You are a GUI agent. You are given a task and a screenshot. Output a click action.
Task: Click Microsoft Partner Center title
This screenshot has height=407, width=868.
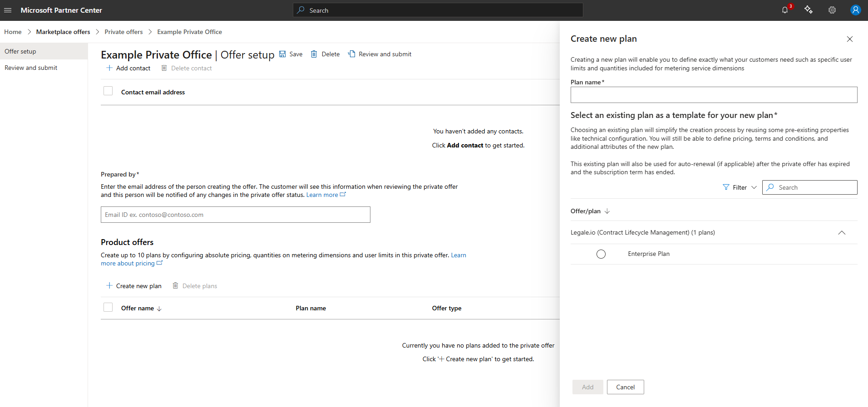coord(61,10)
